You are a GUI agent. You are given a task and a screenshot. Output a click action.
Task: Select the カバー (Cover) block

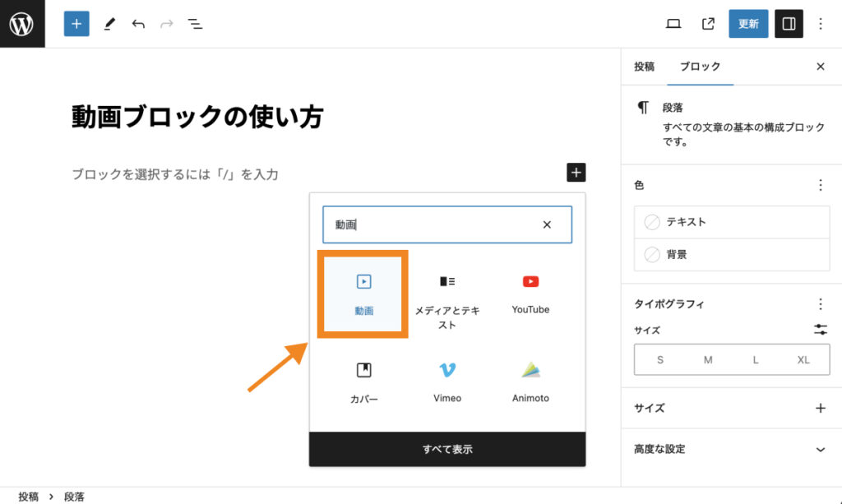[x=363, y=380]
